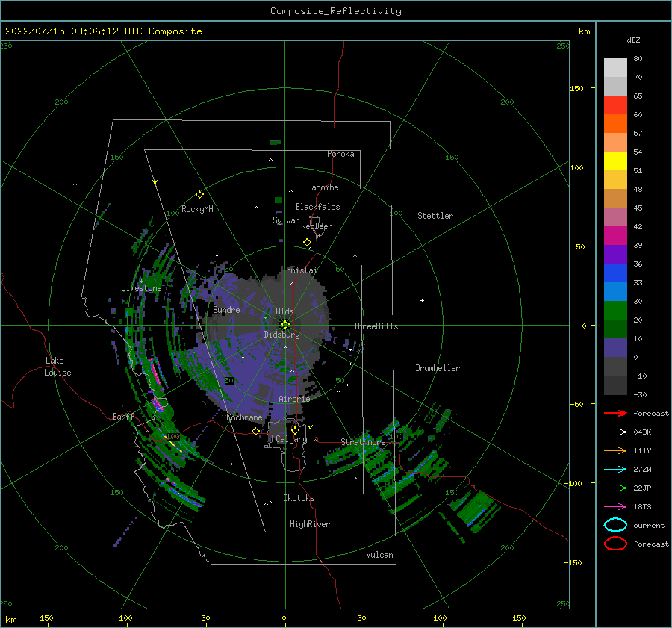Click the dBZ legend heading
Image resolution: width=672 pixels, height=628 pixels.
633,40
